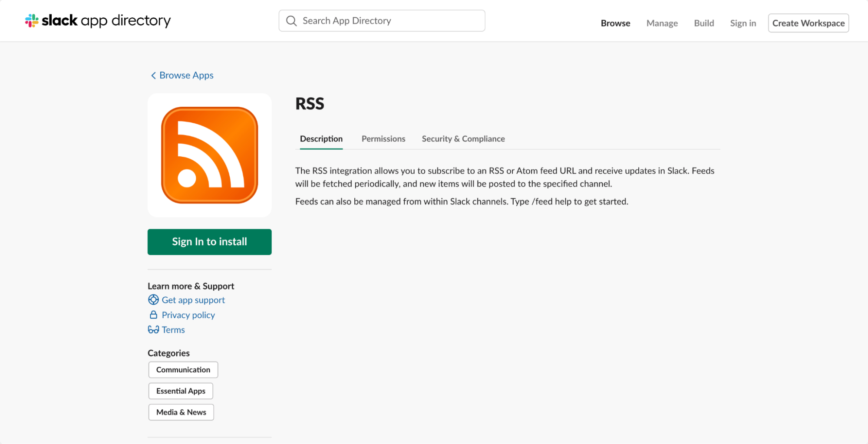Click the Sign in link

(743, 23)
